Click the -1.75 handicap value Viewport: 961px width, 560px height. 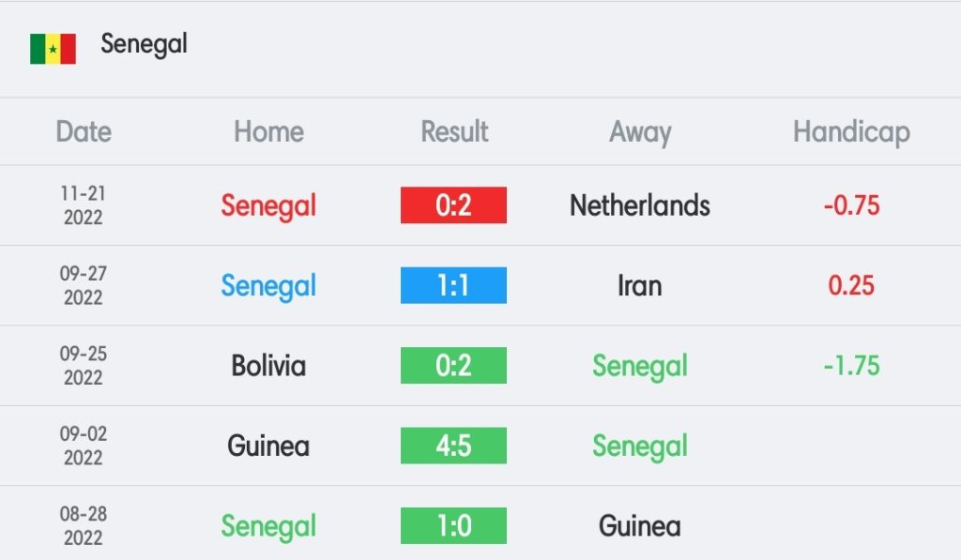pyautogui.click(x=851, y=366)
